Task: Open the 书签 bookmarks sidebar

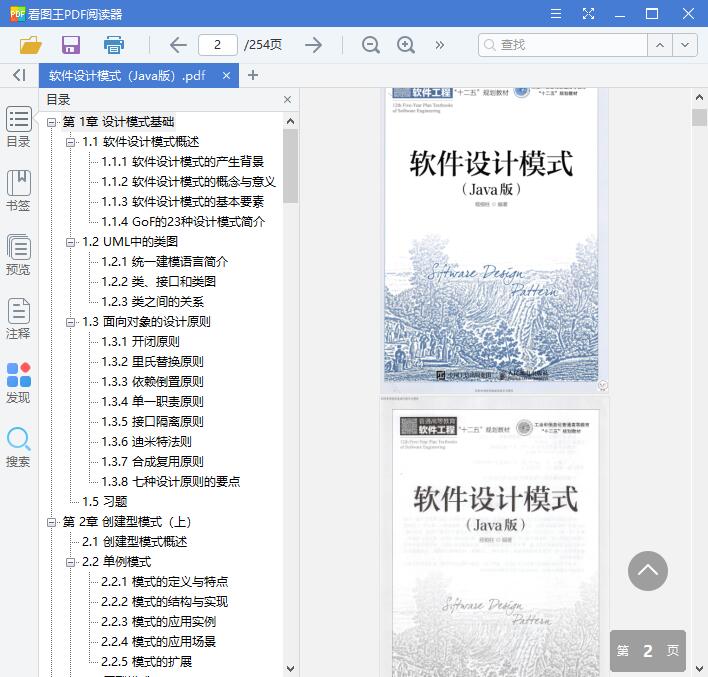Action: pos(19,191)
